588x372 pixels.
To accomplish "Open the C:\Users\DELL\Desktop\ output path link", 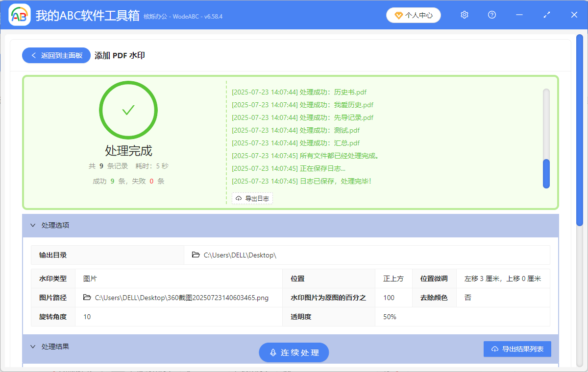I will (240, 255).
